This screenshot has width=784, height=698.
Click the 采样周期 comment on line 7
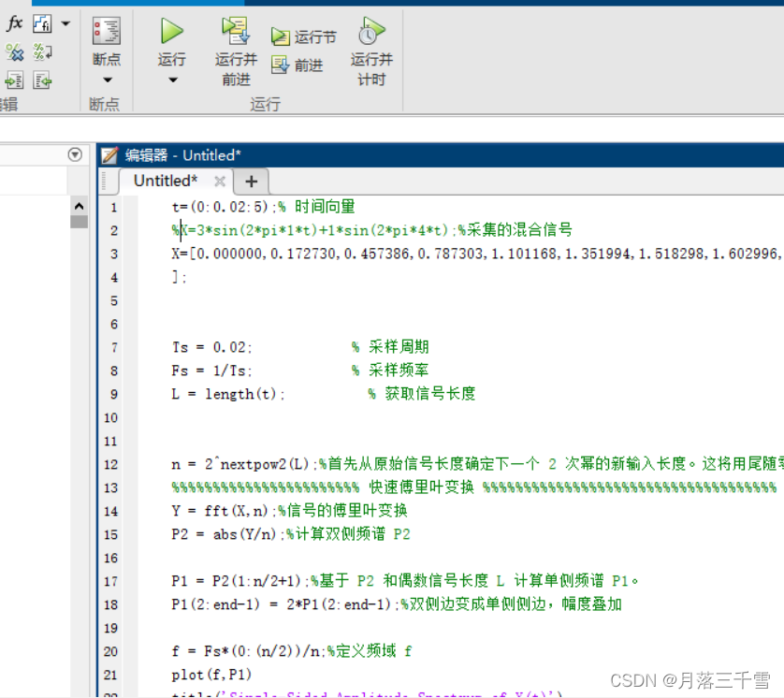(390, 346)
